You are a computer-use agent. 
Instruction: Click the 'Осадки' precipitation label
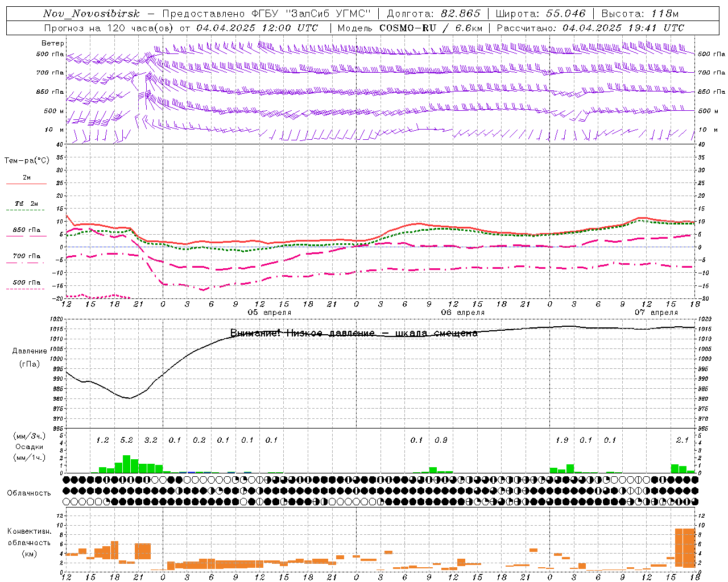pos(30,447)
